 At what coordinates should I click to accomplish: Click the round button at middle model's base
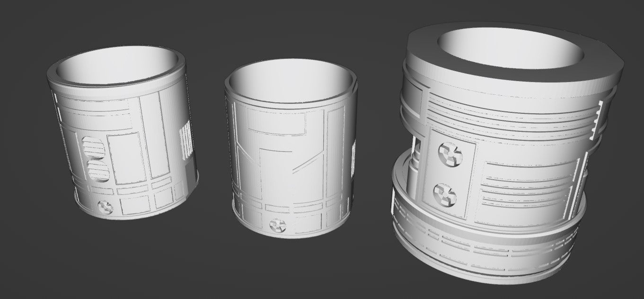click(x=275, y=225)
